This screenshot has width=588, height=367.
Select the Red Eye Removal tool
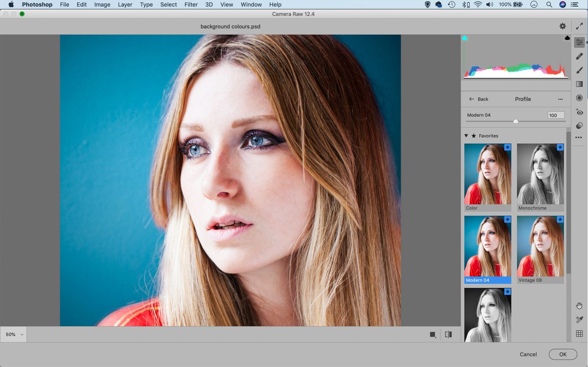click(x=580, y=112)
